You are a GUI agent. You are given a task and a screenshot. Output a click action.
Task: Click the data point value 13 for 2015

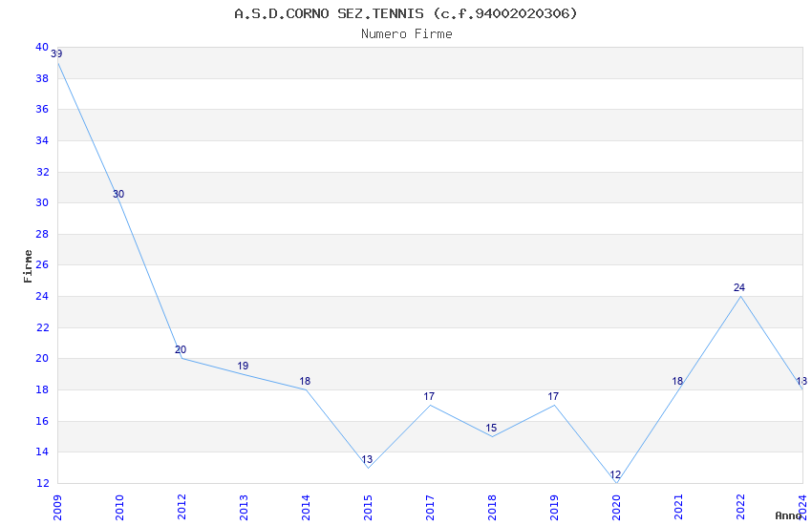pyautogui.click(x=367, y=459)
